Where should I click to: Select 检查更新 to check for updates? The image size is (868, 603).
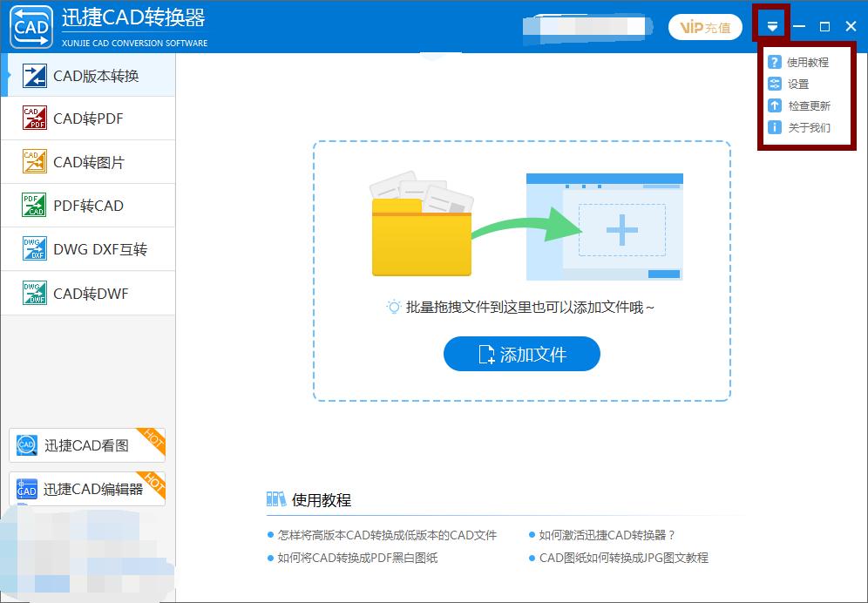[802, 105]
